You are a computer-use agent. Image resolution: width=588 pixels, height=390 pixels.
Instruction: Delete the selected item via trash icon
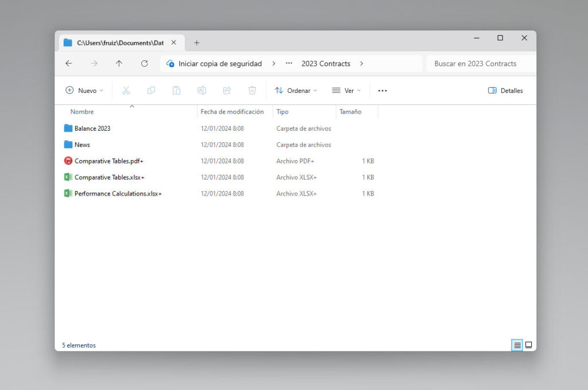[x=252, y=90]
